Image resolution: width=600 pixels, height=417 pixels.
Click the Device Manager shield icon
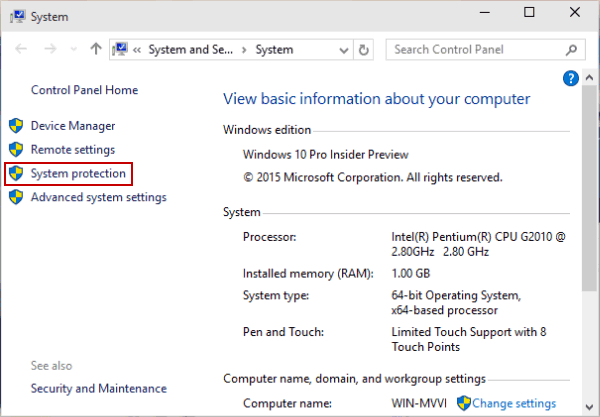(x=15, y=126)
